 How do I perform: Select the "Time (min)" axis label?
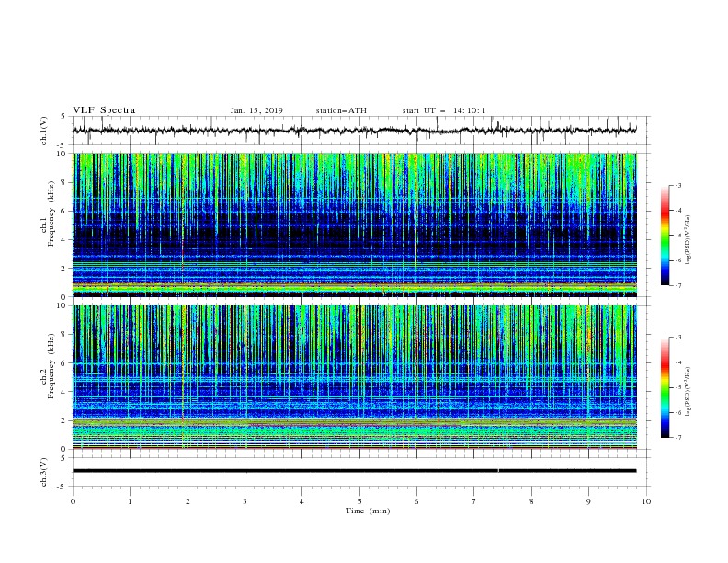tap(368, 511)
